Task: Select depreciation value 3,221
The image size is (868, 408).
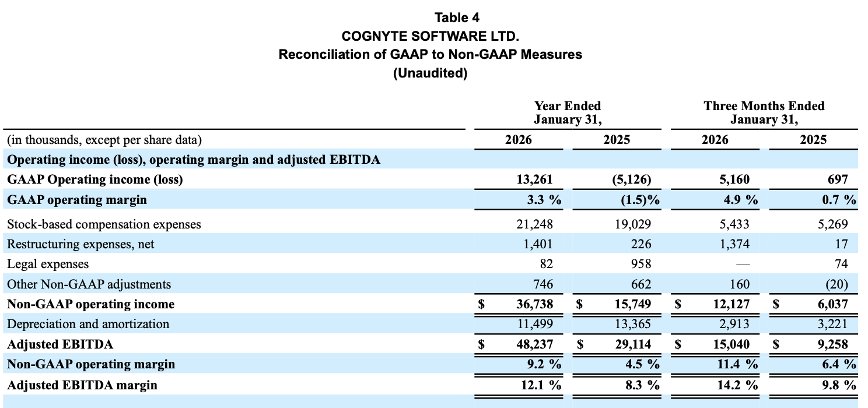Action: click(x=833, y=324)
